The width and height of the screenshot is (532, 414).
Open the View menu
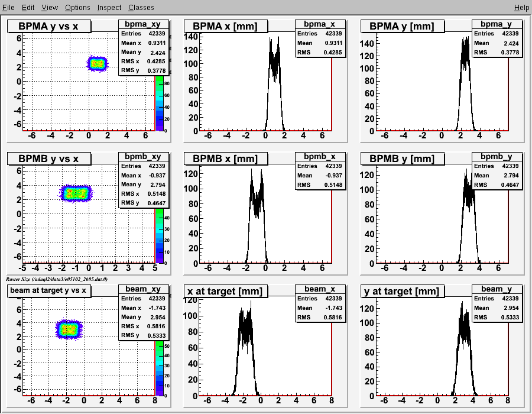[50, 7]
